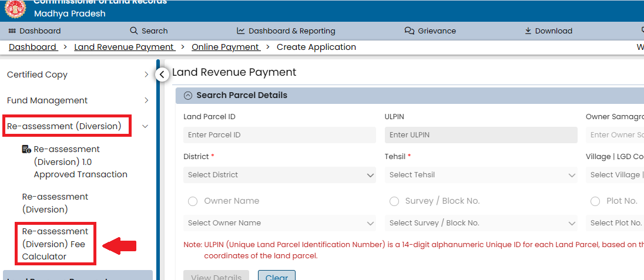Click the Madhya Pradesh government emblem logo
This screenshot has width=644, height=280.
coord(15,8)
